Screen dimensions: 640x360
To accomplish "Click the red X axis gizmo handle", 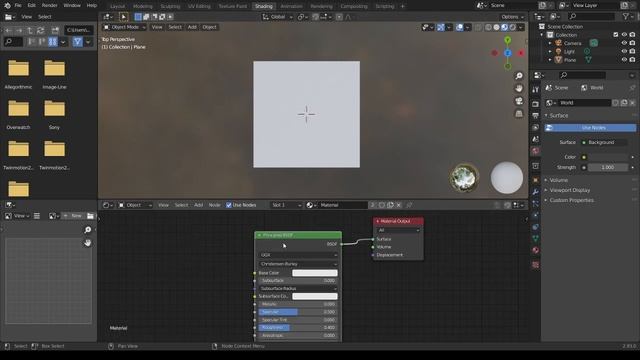I will click(521, 53).
